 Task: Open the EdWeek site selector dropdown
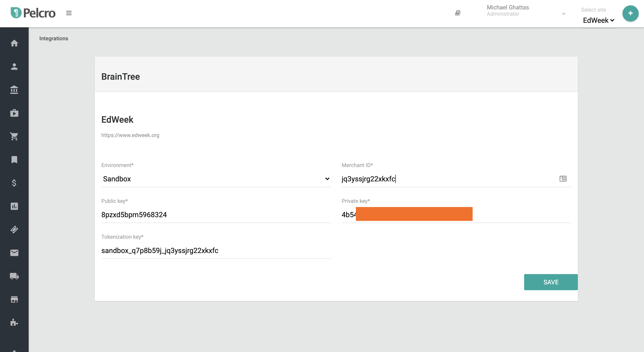pos(598,21)
